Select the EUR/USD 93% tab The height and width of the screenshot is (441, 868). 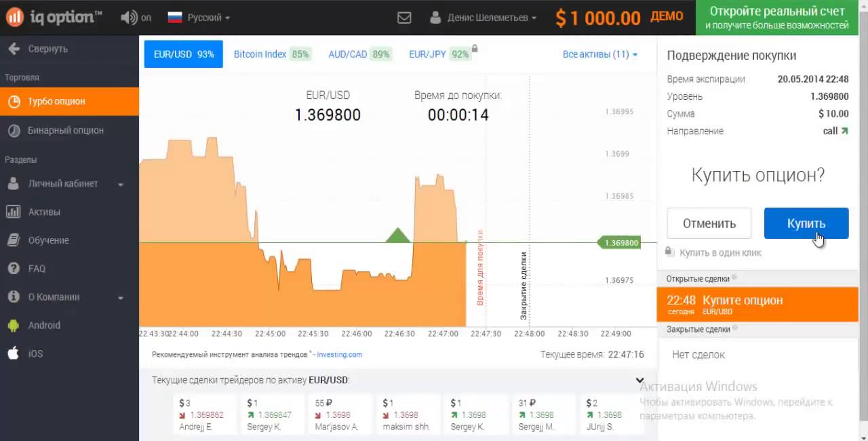(183, 54)
